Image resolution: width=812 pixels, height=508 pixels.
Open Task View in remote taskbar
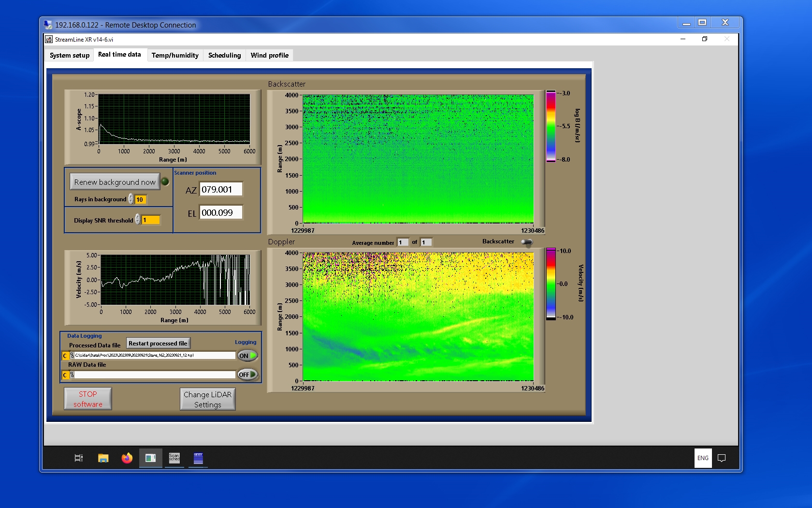click(78, 458)
